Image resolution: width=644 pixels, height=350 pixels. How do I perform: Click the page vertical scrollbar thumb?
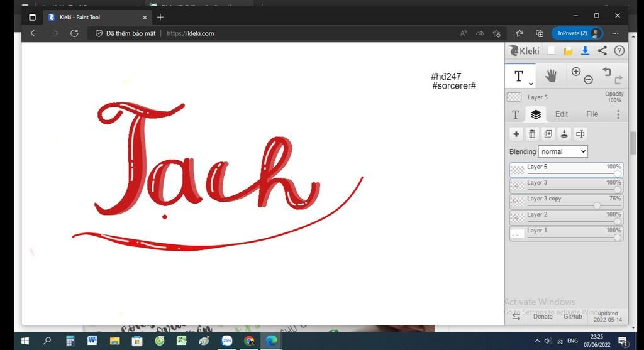(x=633, y=143)
